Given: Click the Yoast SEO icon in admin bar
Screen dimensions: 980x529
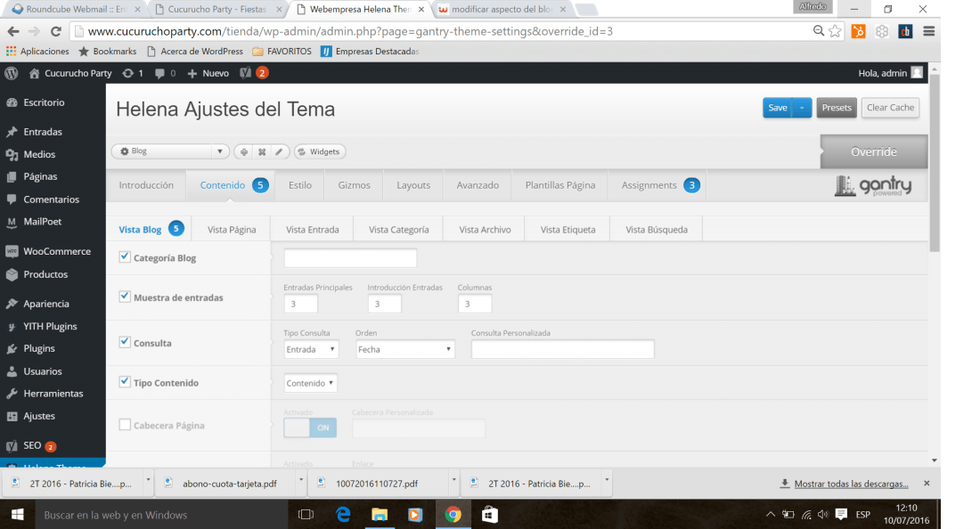Looking at the screenshot, I should pyautogui.click(x=246, y=73).
